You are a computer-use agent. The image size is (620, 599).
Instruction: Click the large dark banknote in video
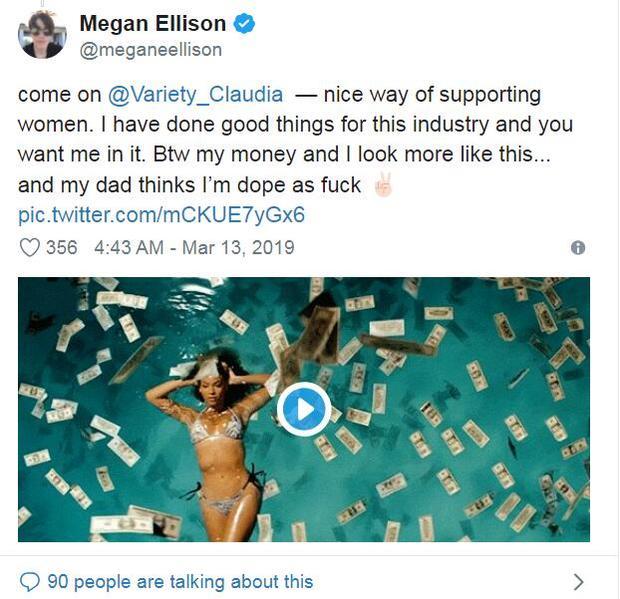(319, 327)
